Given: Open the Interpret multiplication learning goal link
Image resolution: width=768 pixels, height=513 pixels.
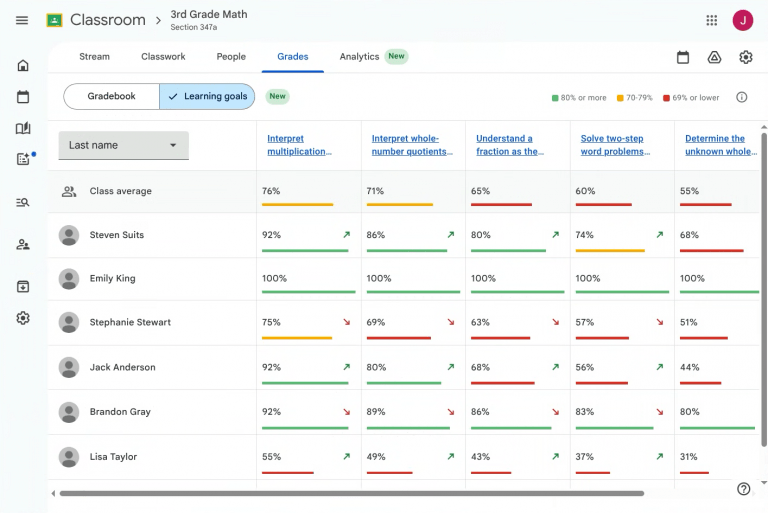Looking at the screenshot, I should coord(299,145).
